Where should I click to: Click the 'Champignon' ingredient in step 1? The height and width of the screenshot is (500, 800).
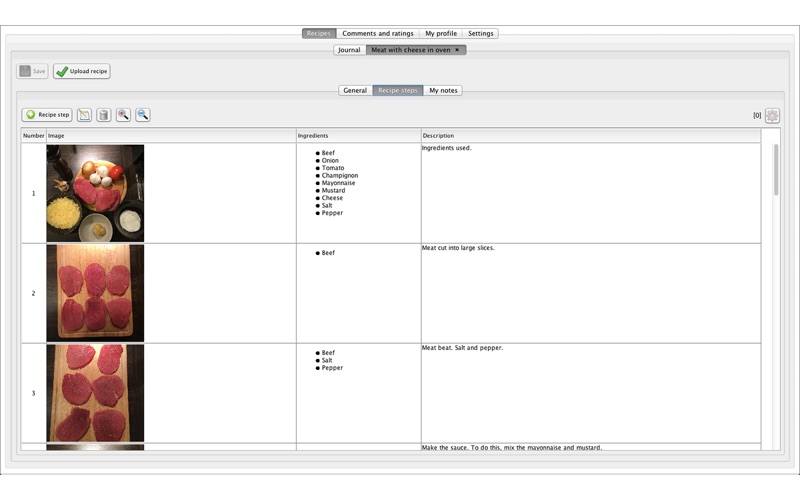coord(340,176)
